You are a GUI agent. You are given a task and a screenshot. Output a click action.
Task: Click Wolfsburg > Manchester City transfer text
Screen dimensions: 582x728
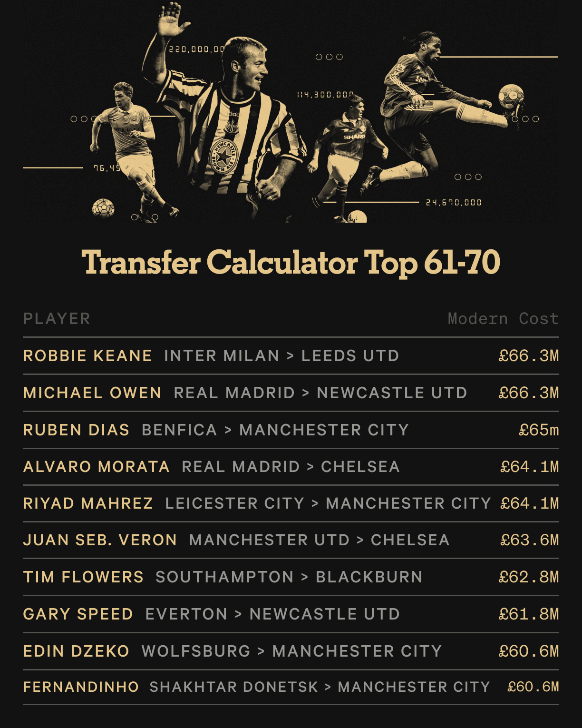(x=291, y=651)
